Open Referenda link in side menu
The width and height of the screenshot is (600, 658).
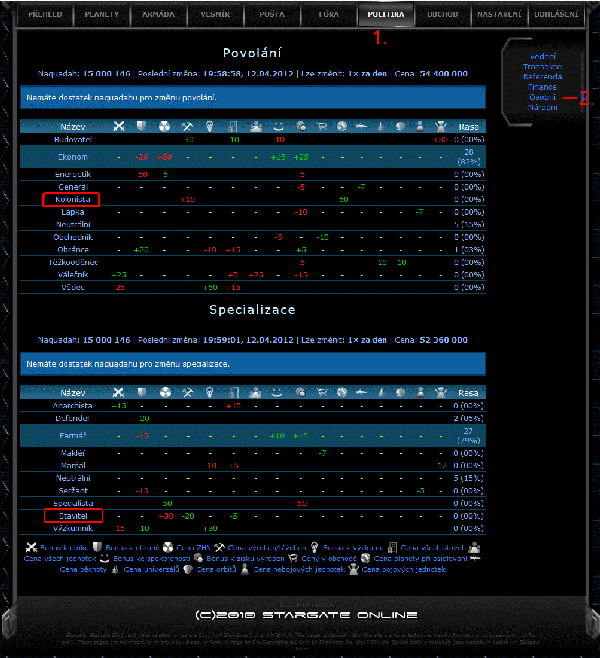[x=543, y=77]
